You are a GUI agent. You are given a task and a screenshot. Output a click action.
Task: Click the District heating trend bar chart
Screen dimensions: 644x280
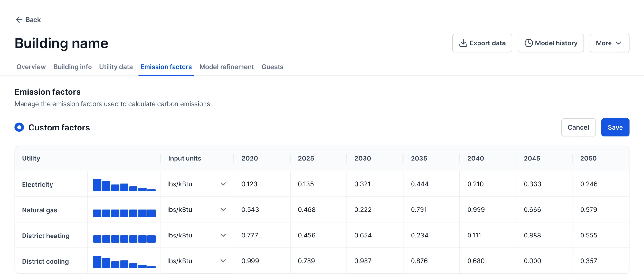point(124,238)
